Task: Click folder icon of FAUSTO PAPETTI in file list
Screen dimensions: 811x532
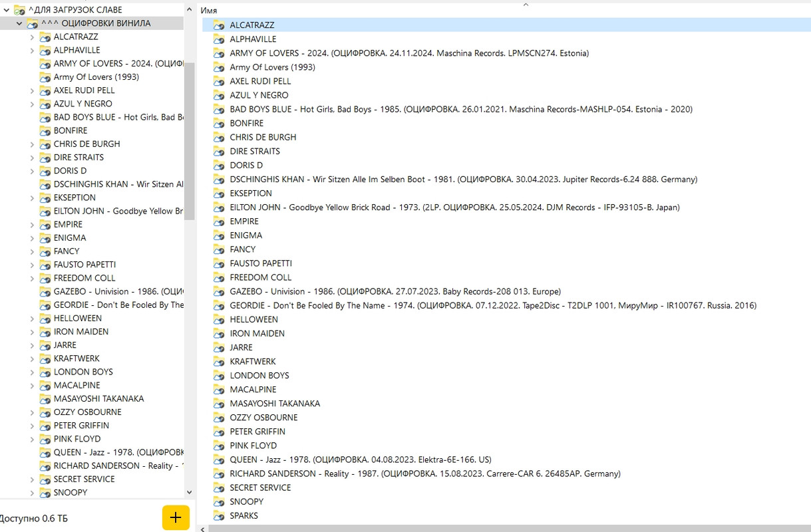Action: (219, 263)
